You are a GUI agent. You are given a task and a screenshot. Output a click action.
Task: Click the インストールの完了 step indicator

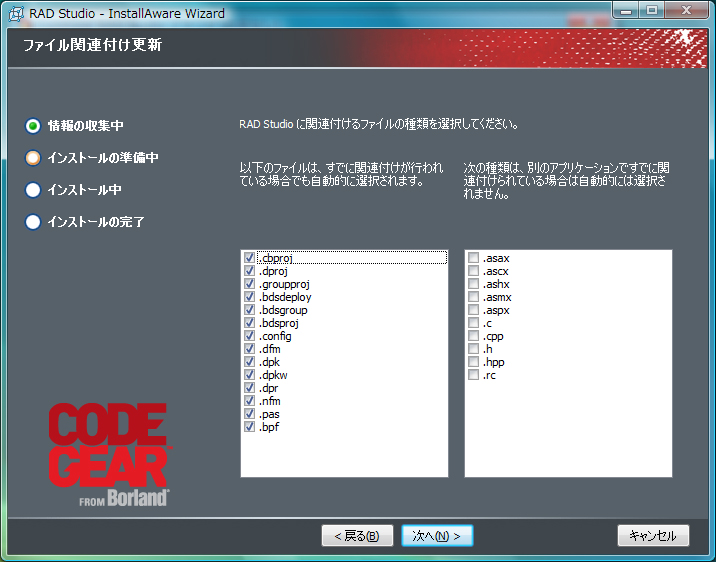pos(33,222)
